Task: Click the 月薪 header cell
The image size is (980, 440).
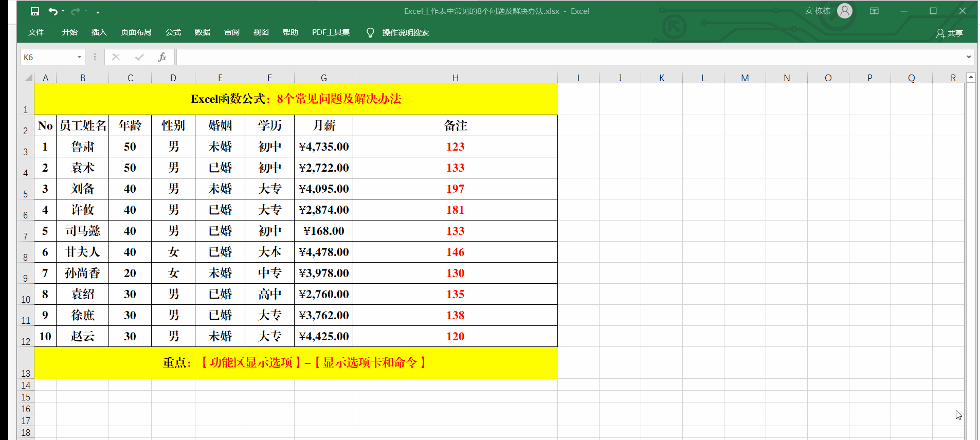Action: 324,125
